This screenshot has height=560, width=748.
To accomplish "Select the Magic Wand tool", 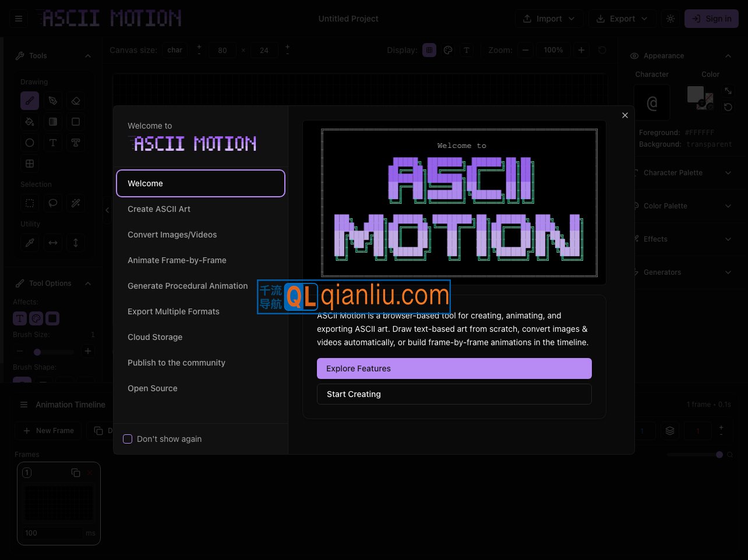I will 76,203.
